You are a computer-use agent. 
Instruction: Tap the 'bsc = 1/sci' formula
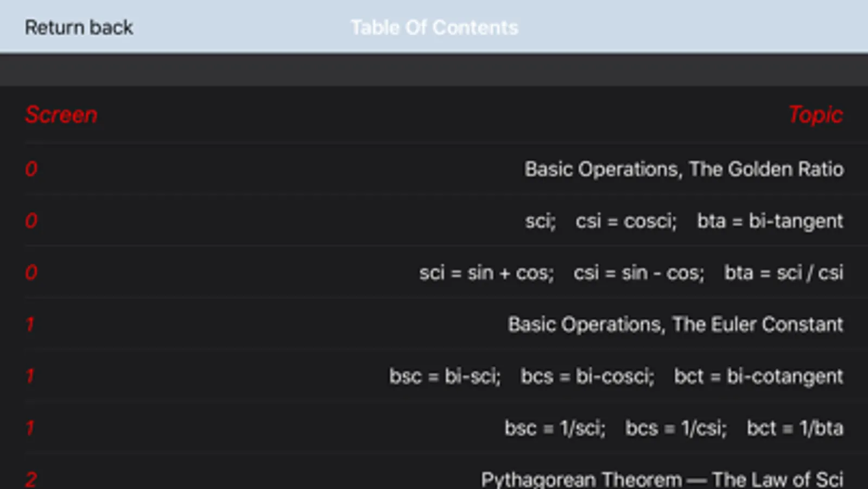click(554, 428)
